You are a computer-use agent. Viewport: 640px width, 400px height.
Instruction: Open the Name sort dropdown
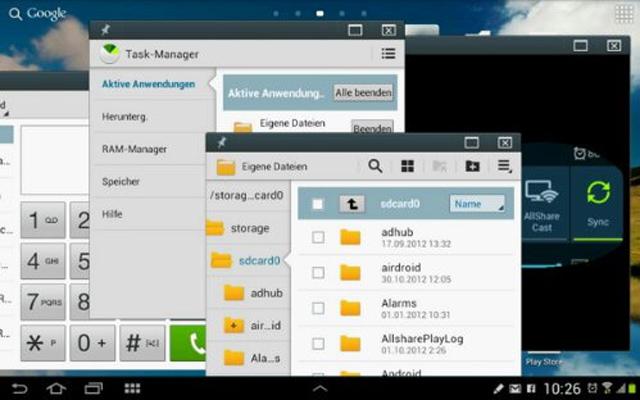point(476,204)
